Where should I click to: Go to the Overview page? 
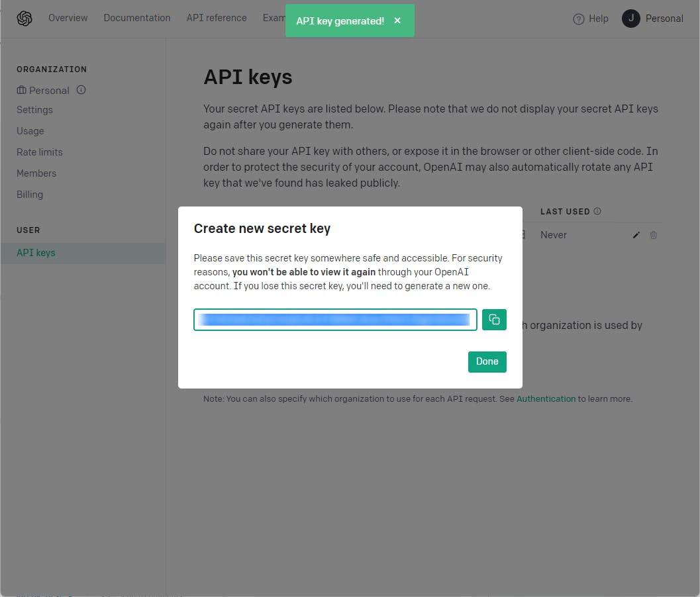[x=68, y=18]
